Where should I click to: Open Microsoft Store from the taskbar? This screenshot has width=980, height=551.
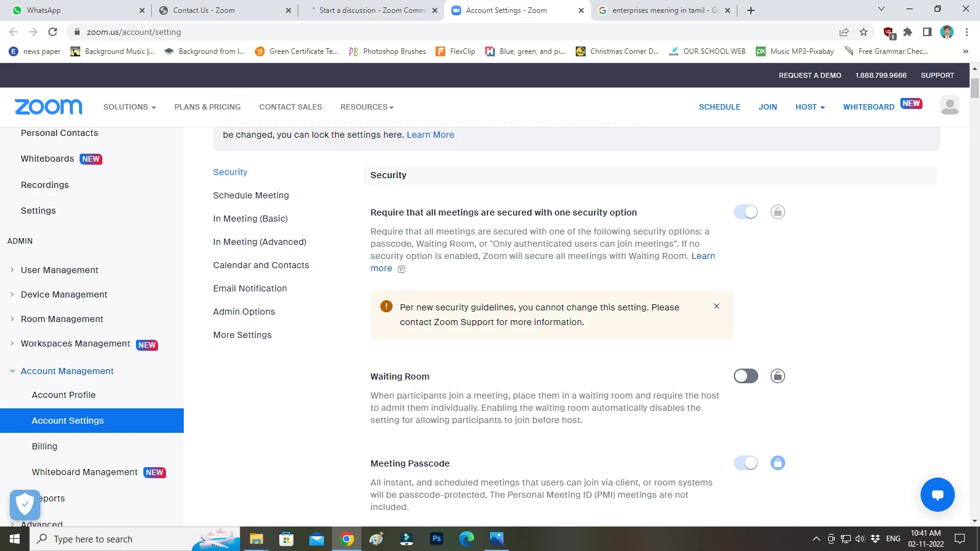pyautogui.click(x=286, y=539)
